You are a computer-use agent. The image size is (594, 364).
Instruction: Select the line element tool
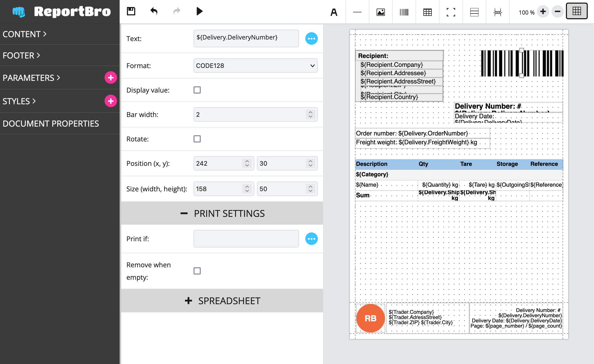tap(357, 12)
